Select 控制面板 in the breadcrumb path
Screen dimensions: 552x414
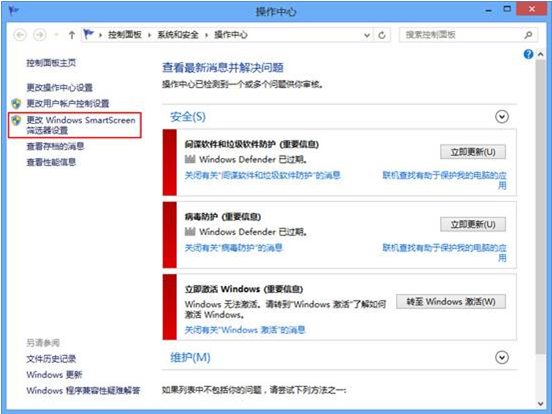pos(125,35)
